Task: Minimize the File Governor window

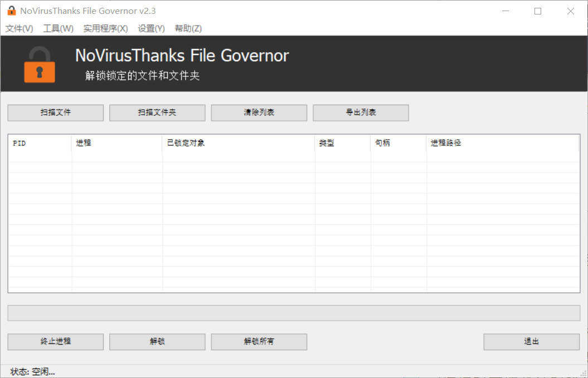Action: (x=506, y=11)
